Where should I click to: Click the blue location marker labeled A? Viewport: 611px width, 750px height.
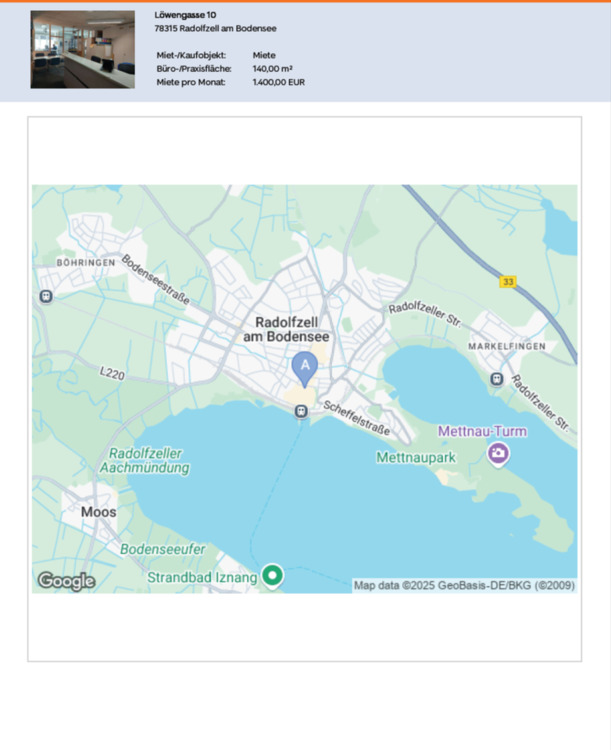[x=305, y=367]
